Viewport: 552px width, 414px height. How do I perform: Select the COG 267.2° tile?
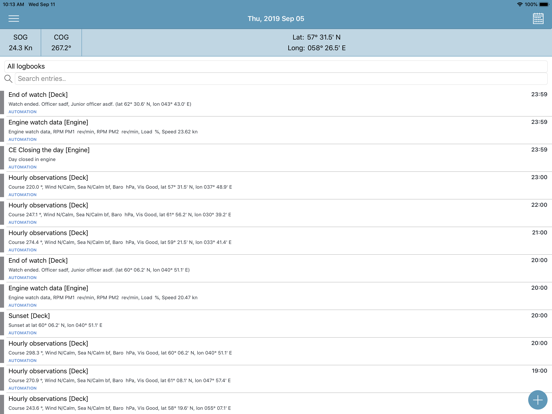tap(61, 42)
